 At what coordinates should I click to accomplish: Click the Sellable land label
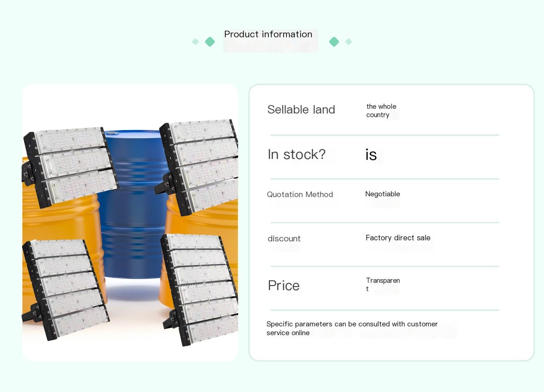click(x=301, y=110)
